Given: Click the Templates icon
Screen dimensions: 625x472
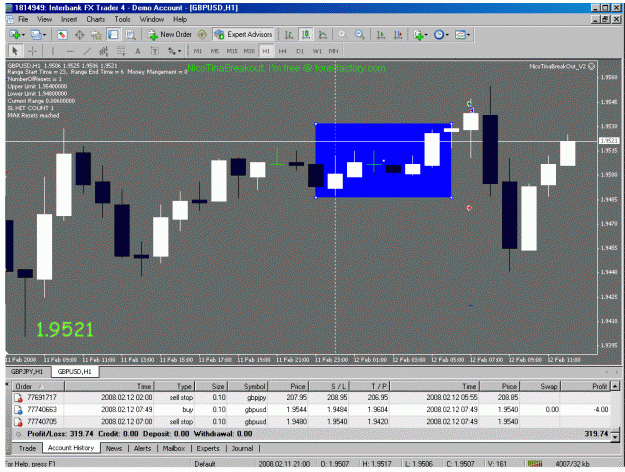Looking at the screenshot, I should [x=460, y=35].
